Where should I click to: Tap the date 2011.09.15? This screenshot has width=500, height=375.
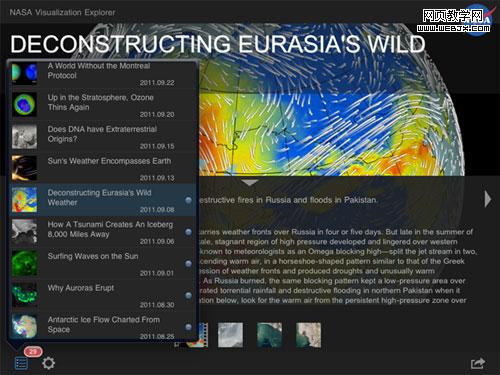click(x=157, y=146)
